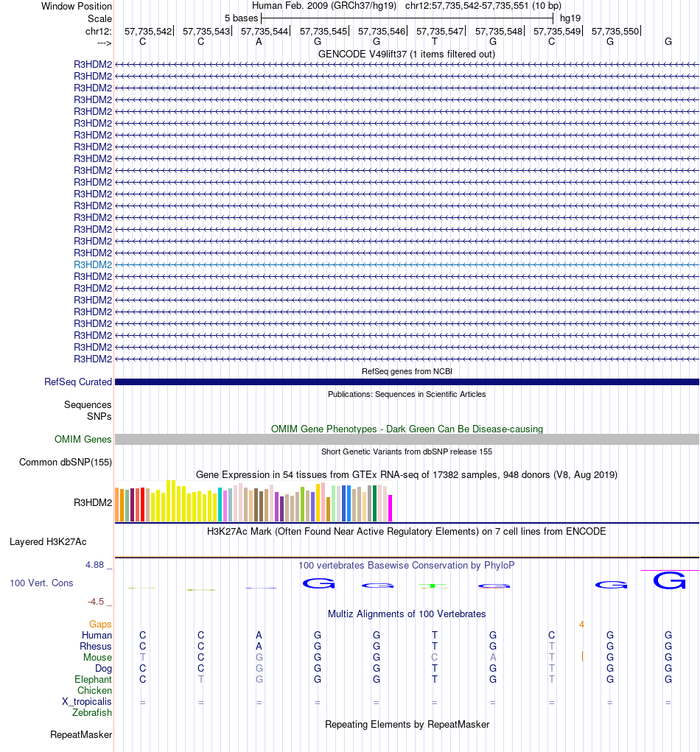This screenshot has width=700, height=752.
Task: Click the T base in top reference row
Action: (435, 42)
